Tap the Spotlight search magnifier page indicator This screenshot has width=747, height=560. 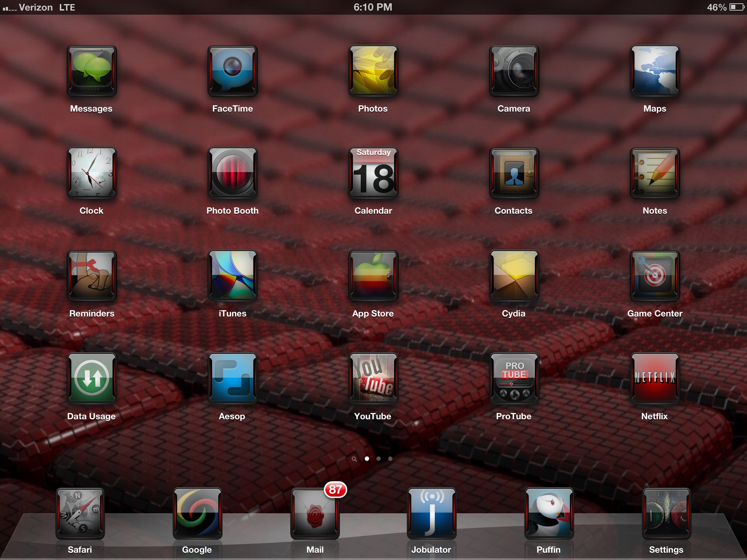point(354,459)
